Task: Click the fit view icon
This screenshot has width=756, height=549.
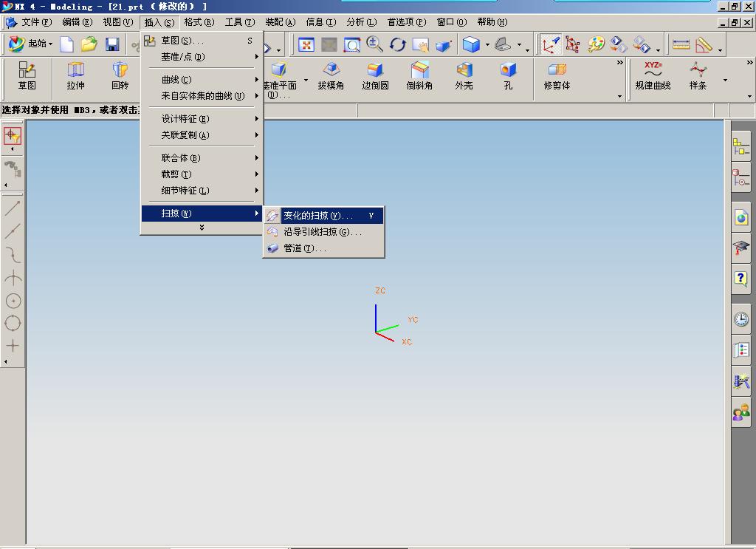Action: point(306,45)
